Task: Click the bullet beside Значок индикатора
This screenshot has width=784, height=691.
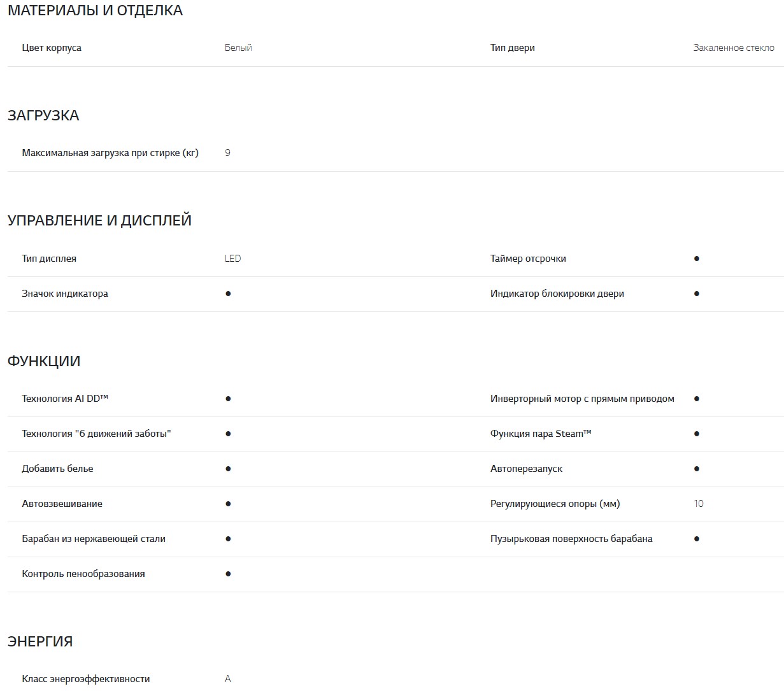Action: [228, 294]
